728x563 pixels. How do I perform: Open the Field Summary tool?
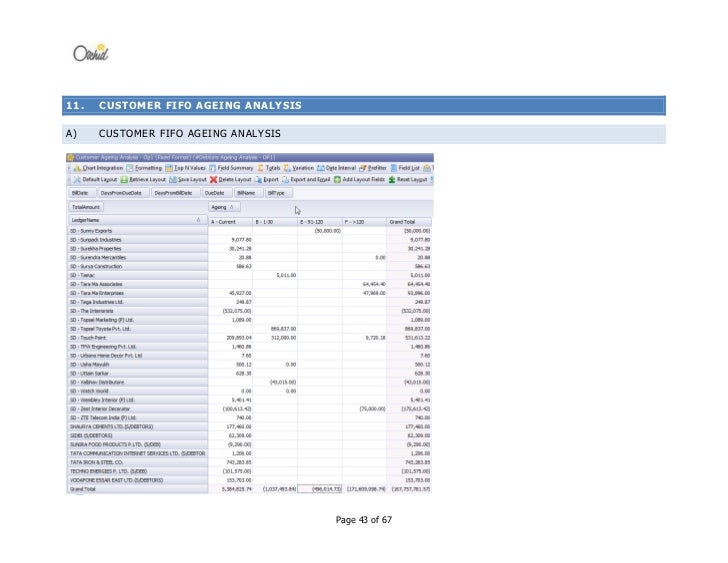231,168
